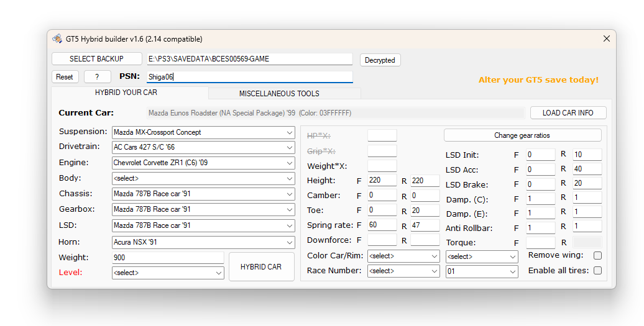Viewport: 644px width, 326px height.
Task: Expand the Level dropdown
Action: click(x=168, y=273)
